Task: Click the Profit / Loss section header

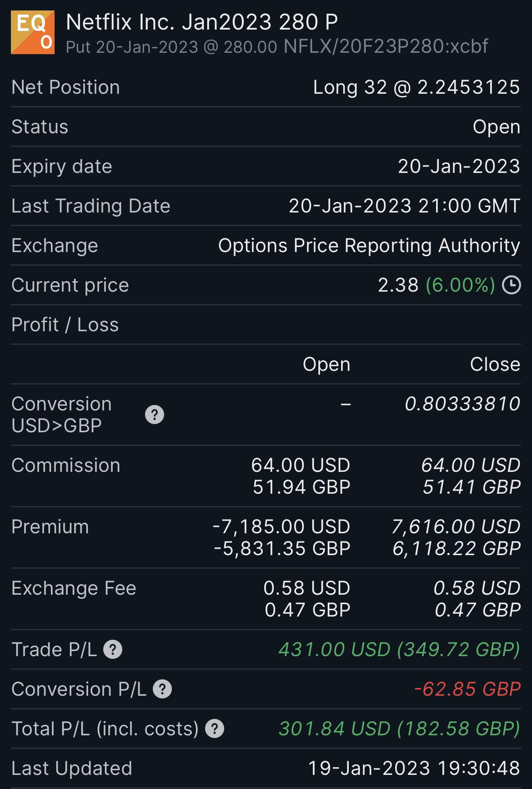Action: (x=65, y=325)
